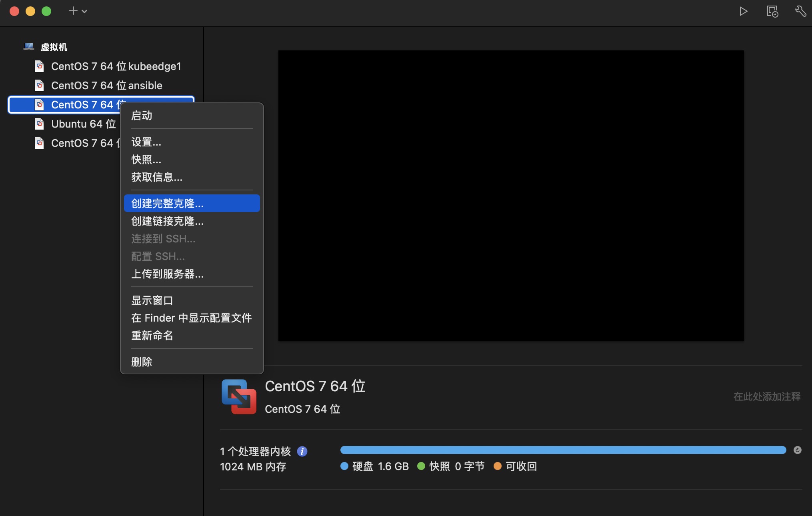The image size is (812, 516).
Task: Choose 重新命名 from context menu
Action: coord(192,336)
